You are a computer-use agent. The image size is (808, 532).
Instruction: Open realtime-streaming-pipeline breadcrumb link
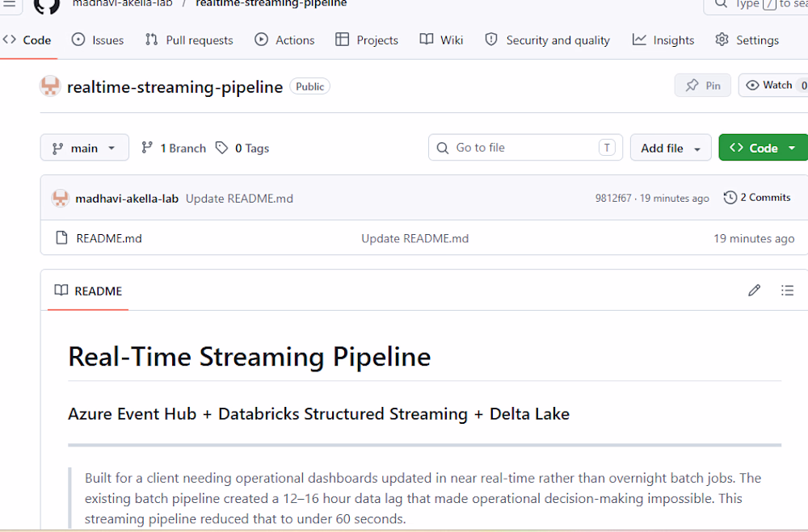(x=271, y=3)
